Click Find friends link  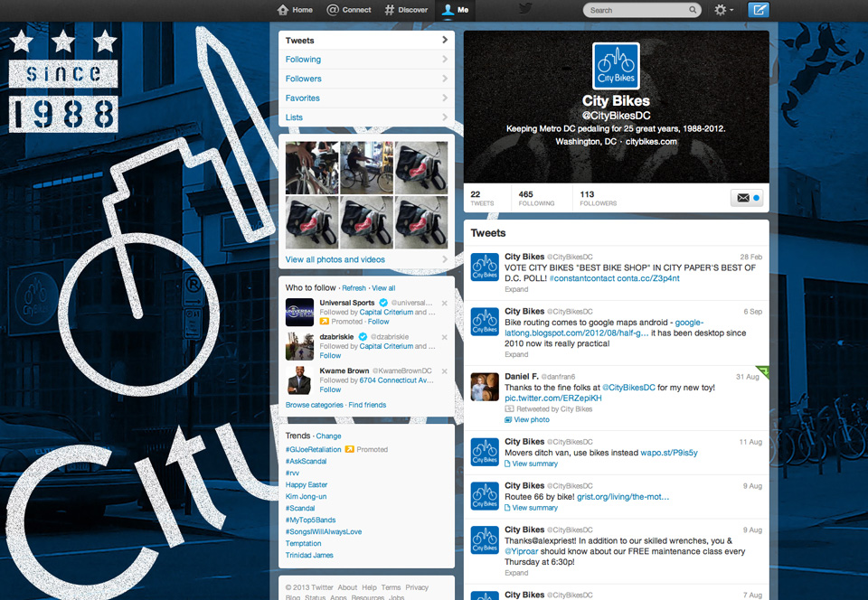pyautogui.click(x=368, y=405)
